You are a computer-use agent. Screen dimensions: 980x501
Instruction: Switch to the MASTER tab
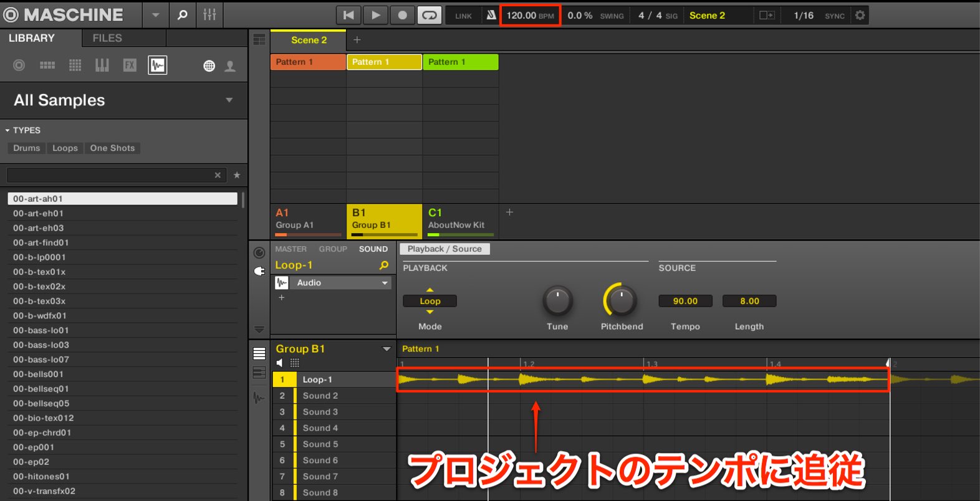point(291,249)
